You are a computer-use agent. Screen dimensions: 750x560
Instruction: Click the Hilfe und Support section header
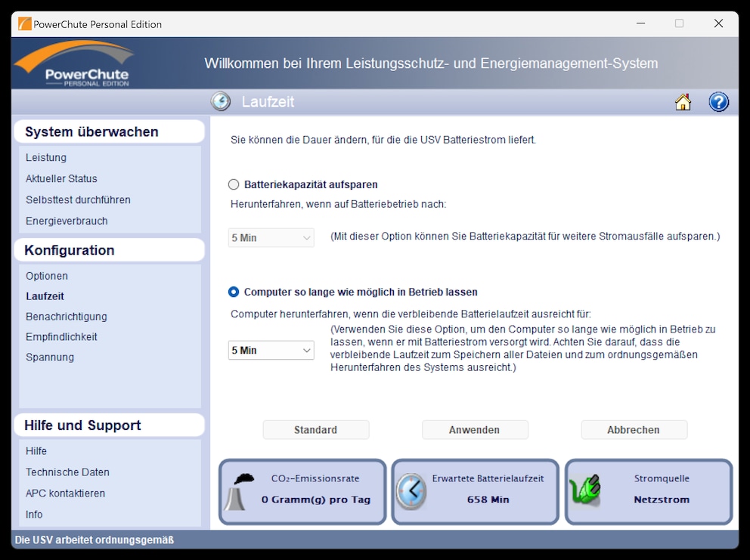[x=110, y=425]
